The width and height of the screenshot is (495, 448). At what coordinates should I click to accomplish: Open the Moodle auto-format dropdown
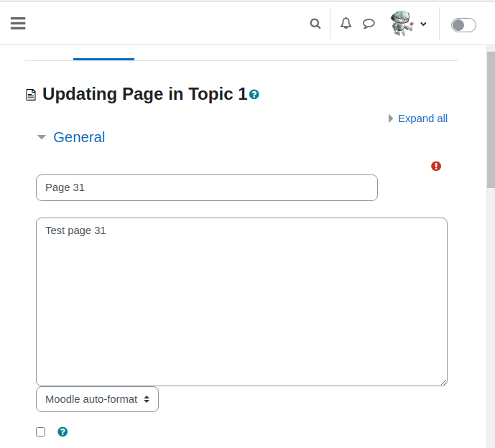[x=97, y=399]
